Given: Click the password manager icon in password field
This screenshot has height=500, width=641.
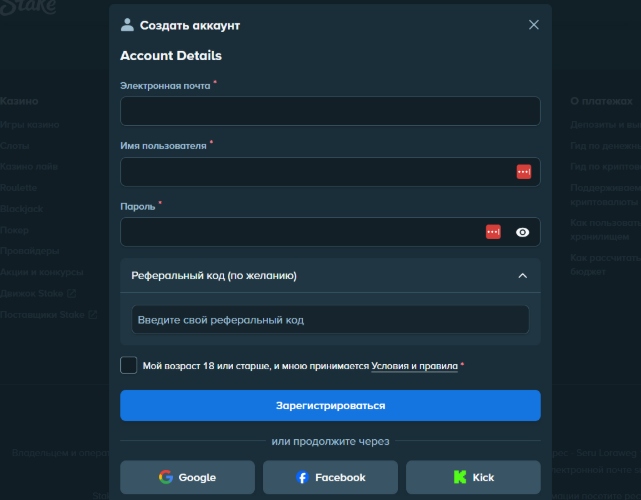Looking at the screenshot, I should click(493, 232).
